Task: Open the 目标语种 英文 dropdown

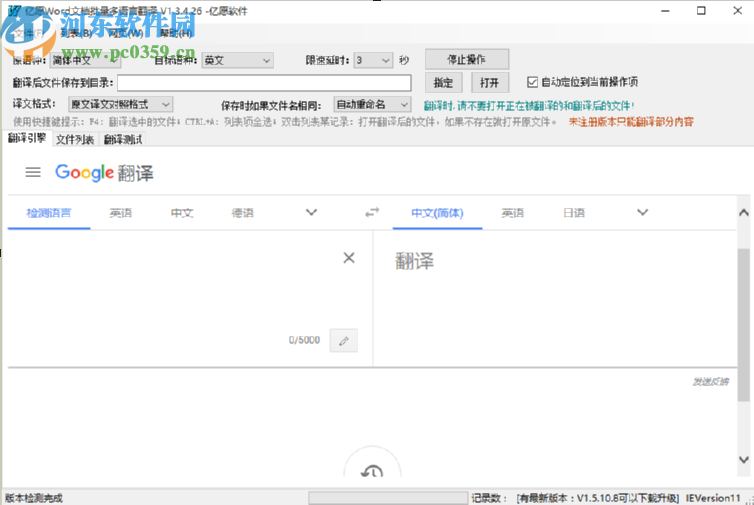Action: click(238, 61)
